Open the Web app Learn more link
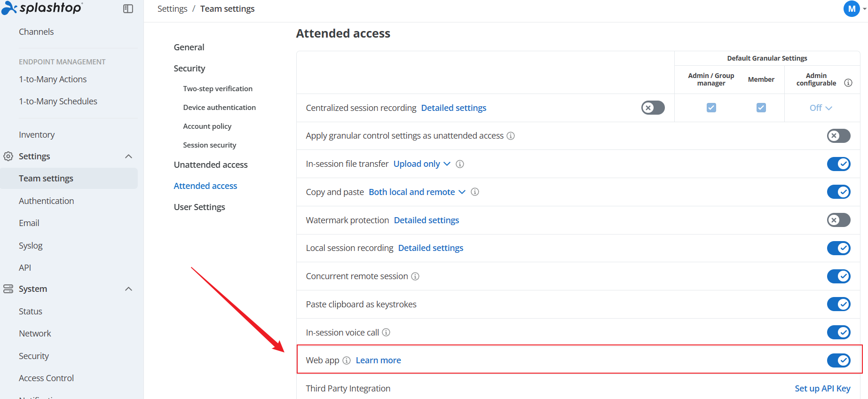 pyautogui.click(x=378, y=360)
